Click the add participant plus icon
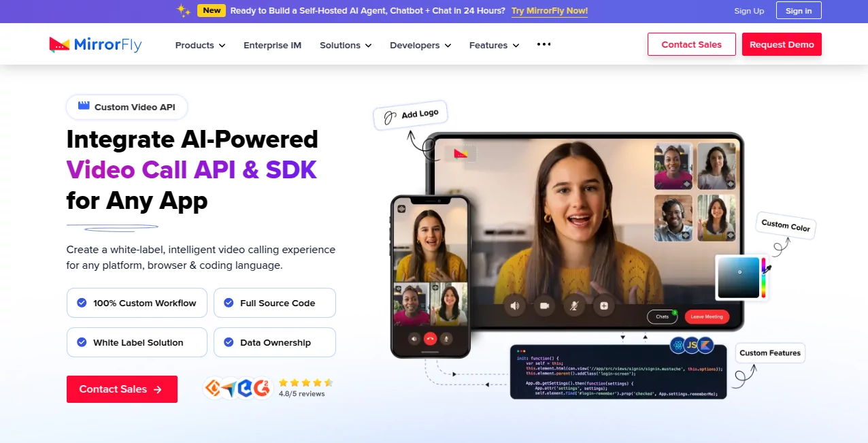868x443 pixels. [x=604, y=306]
